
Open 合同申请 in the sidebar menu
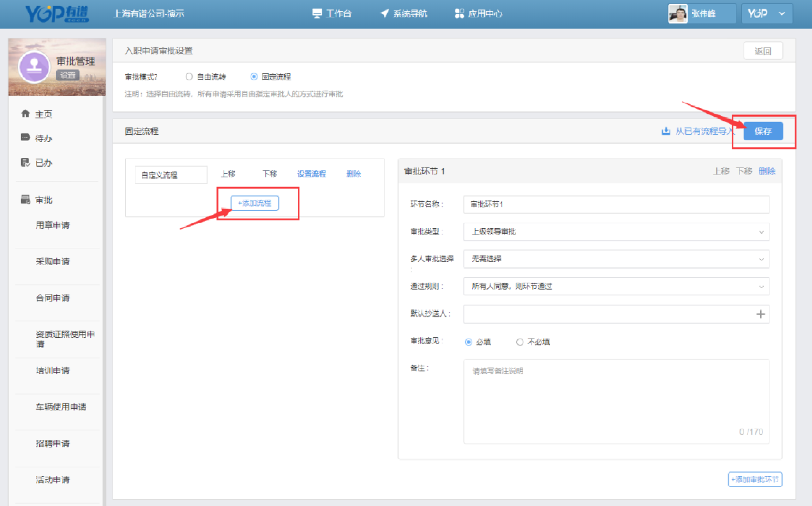53,298
